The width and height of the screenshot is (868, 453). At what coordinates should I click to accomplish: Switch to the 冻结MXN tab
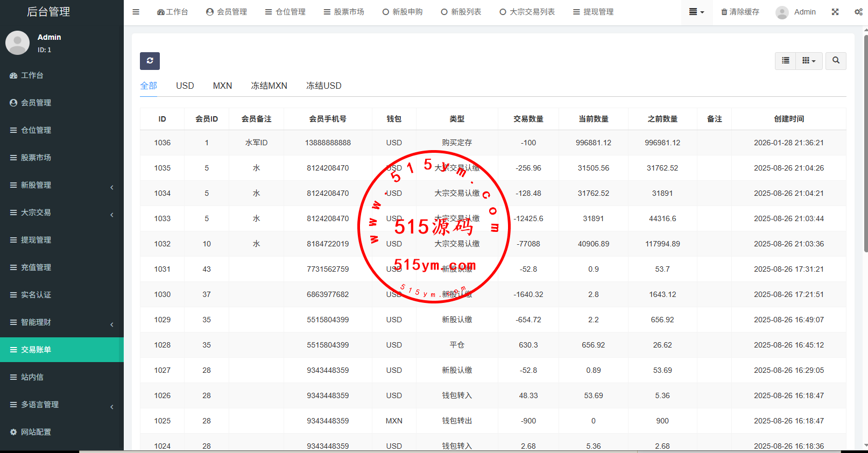tap(269, 86)
